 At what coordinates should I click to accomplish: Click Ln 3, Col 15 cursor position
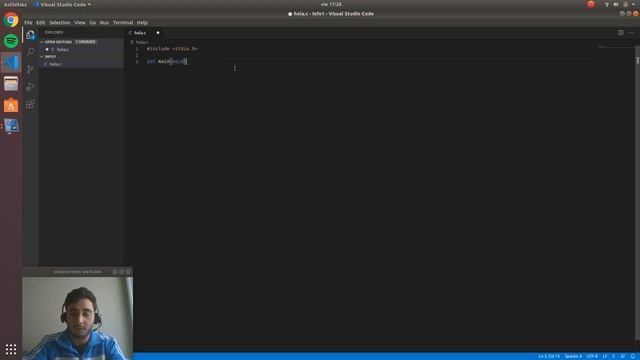click(x=549, y=356)
